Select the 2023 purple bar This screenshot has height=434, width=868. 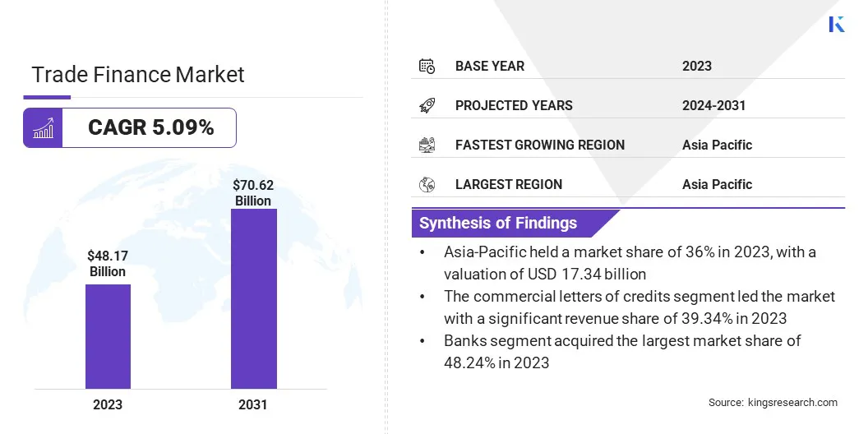click(x=108, y=336)
